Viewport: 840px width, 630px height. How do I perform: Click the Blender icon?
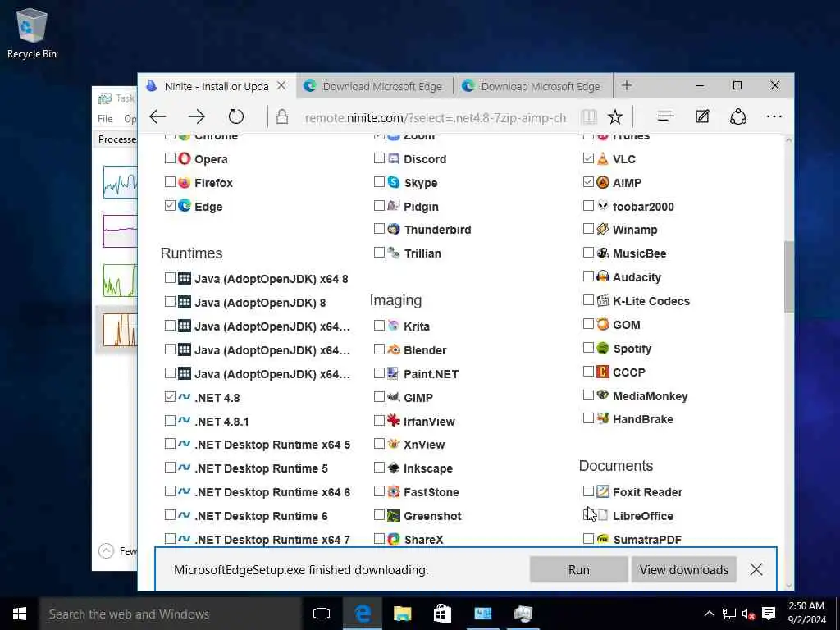click(394, 349)
